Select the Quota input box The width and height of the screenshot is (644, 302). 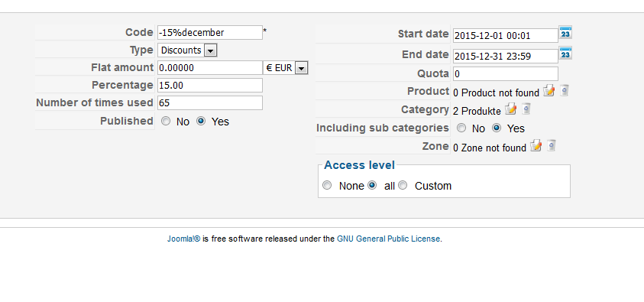pos(506,73)
